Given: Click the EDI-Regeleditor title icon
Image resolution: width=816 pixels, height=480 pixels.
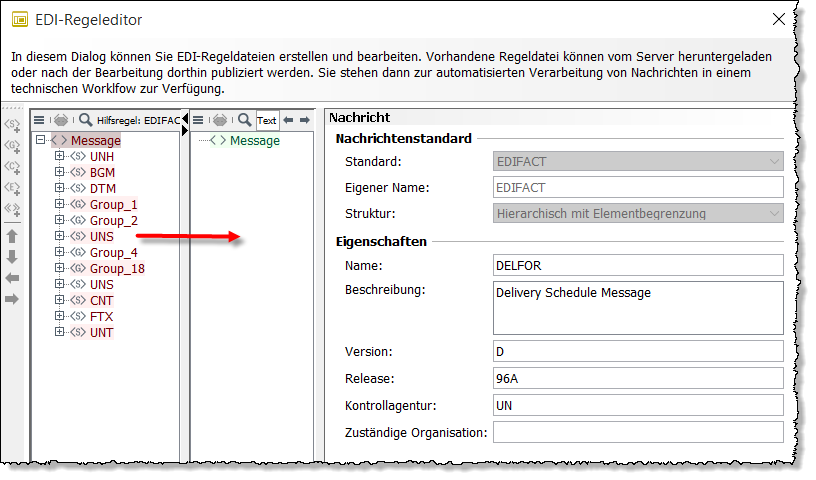Looking at the screenshot, I should click(20, 20).
